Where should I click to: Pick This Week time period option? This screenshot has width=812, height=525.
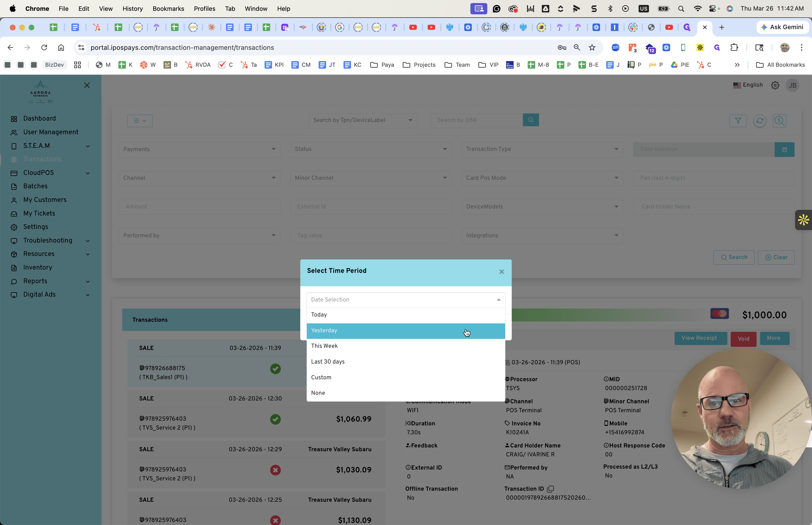(x=406, y=346)
